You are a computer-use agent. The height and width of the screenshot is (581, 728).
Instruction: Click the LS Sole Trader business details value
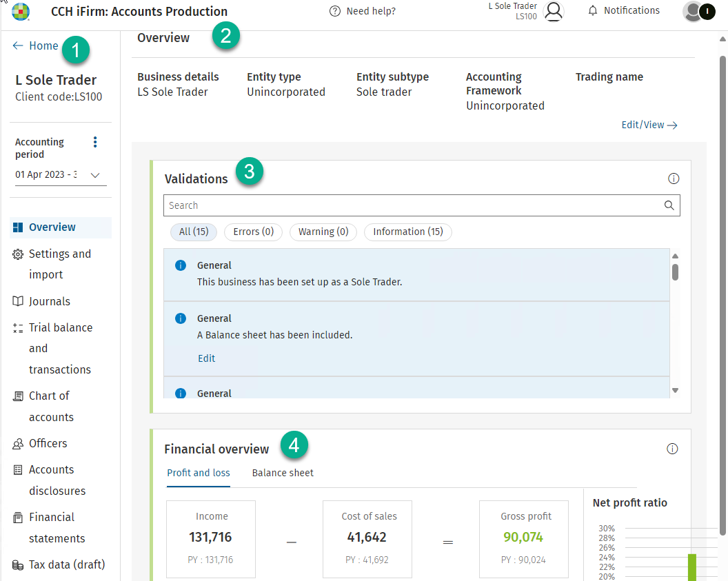[172, 92]
